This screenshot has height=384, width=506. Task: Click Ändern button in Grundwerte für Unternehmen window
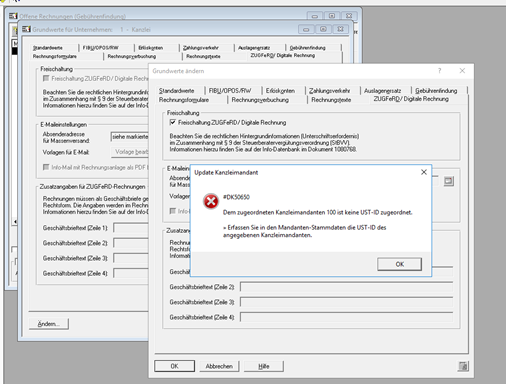point(49,324)
